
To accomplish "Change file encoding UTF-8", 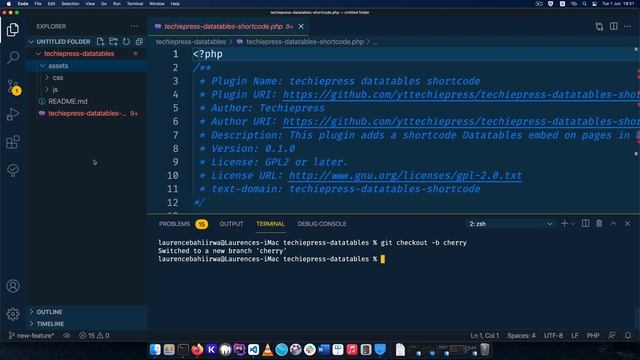I will pyautogui.click(x=553, y=336).
